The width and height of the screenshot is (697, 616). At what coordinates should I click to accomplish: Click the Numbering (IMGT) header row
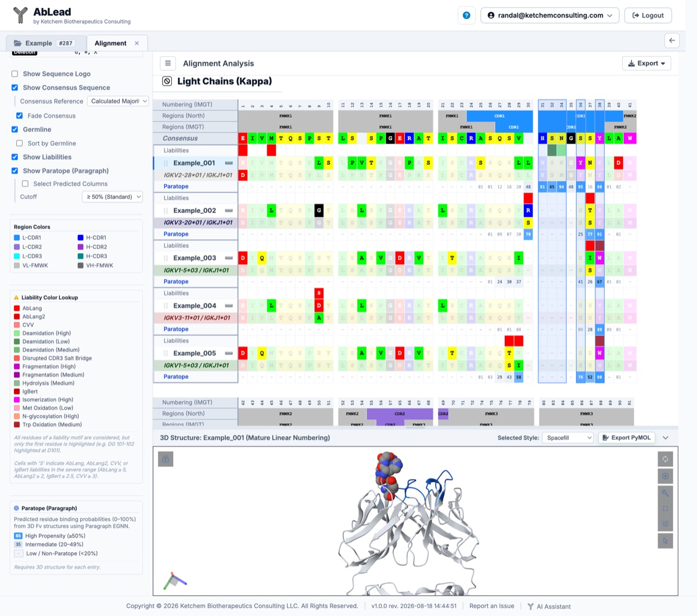click(196, 105)
